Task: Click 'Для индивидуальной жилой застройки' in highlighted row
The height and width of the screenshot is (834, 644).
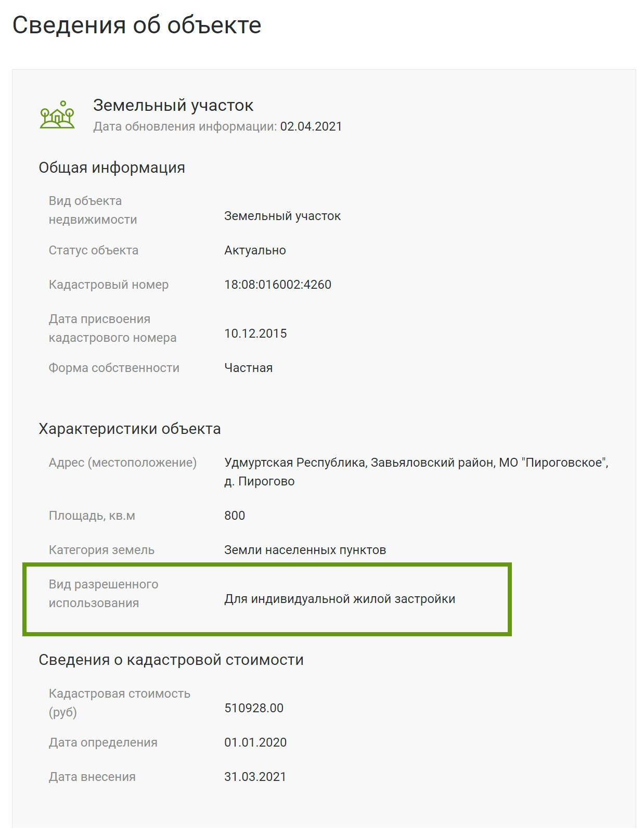Action: tap(340, 599)
